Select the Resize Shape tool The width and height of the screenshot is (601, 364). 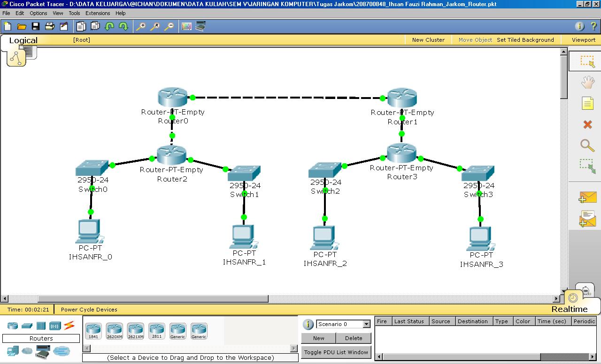[x=587, y=166]
